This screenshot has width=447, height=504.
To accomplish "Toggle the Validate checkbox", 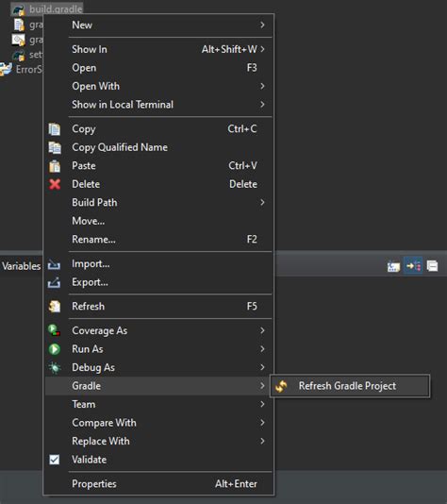I will pos(55,460).
